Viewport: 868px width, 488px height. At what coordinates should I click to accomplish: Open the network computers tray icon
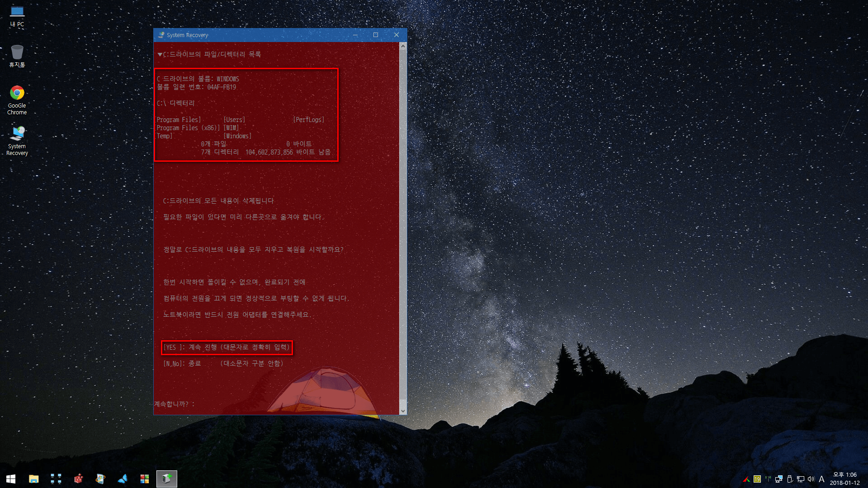(x=779, y=479)
